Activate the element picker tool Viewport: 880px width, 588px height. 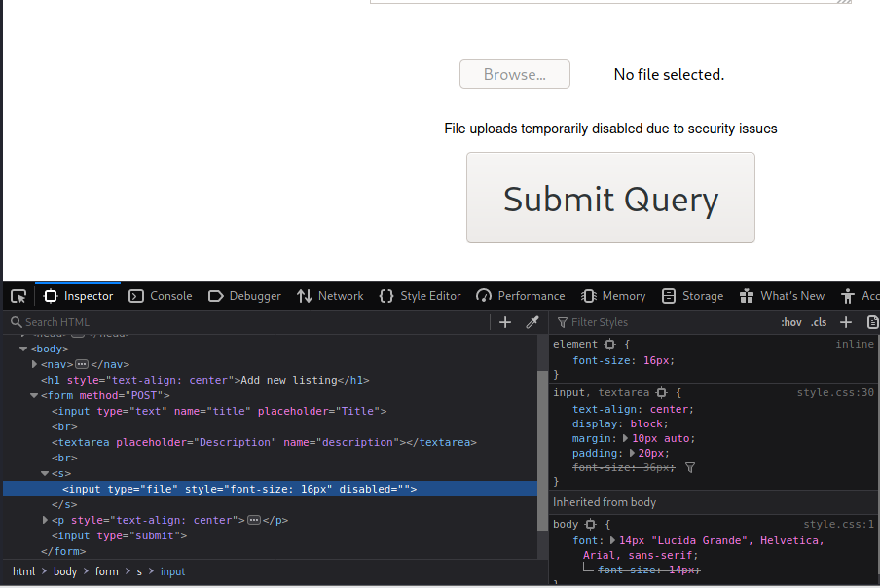(18, 296)
